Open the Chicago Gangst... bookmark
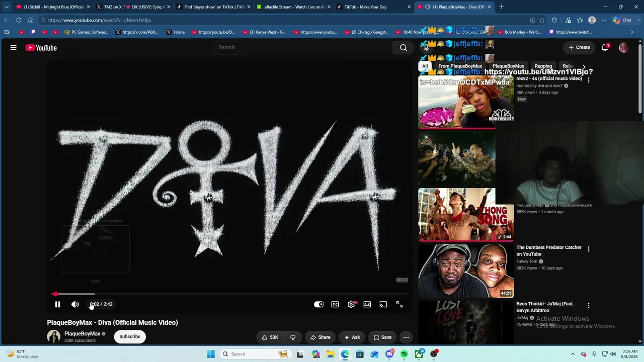The image size is (644, 362). [x=366, y=32]
